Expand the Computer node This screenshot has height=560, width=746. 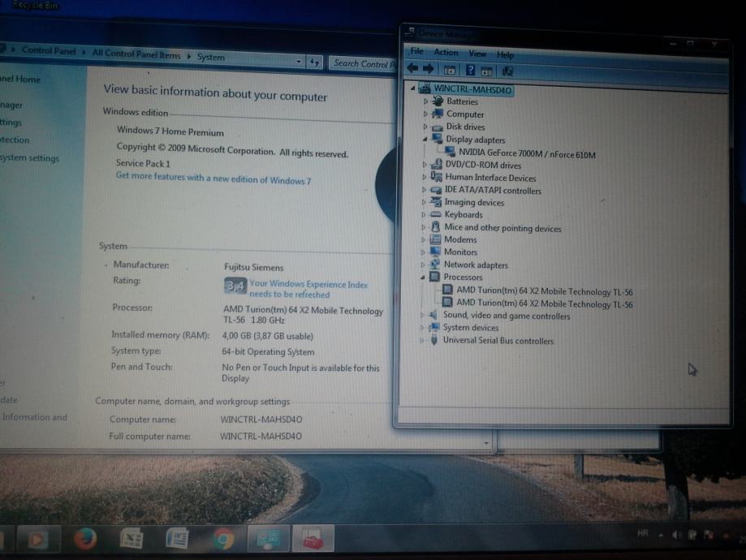[x=425, y=114]
